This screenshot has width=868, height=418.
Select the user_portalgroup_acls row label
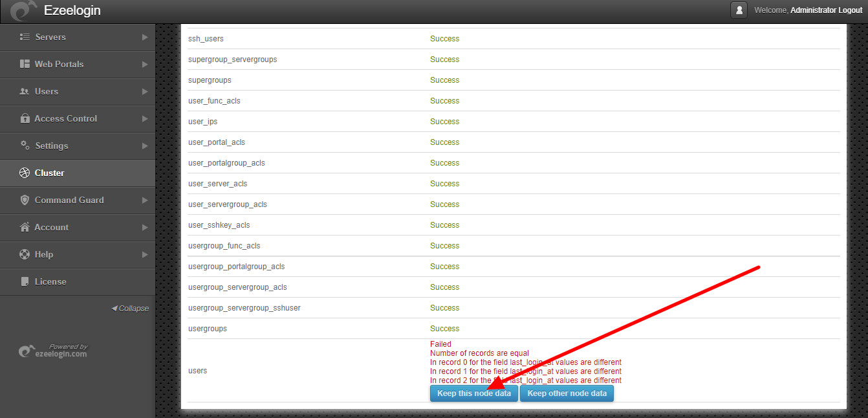tap(226, 163)
